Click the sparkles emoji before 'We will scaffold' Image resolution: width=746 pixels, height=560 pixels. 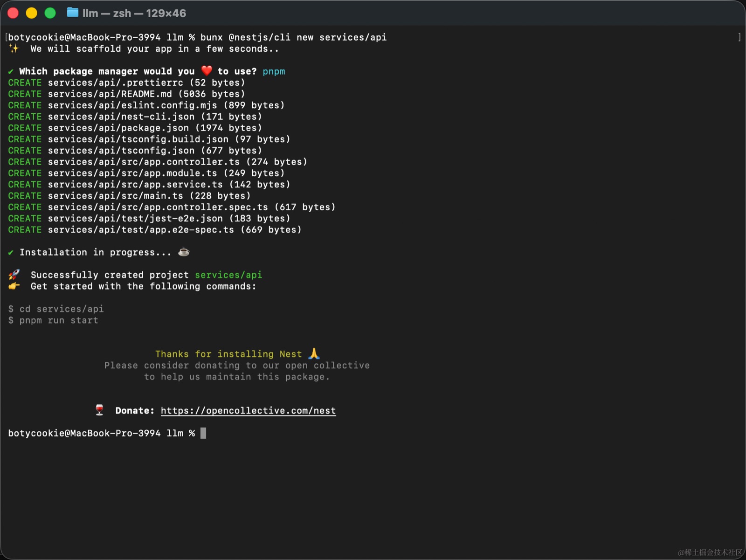point(14,48)
